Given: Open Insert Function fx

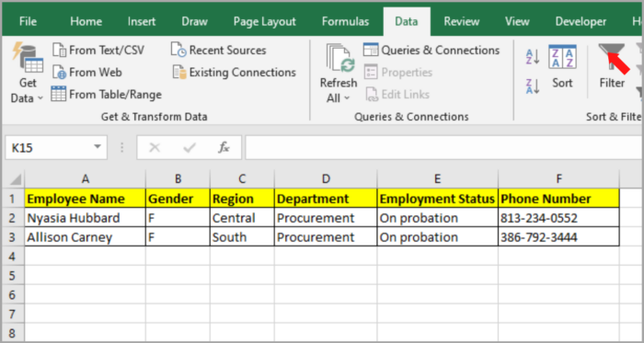Looking at the screenshot, I should point(224,147).
